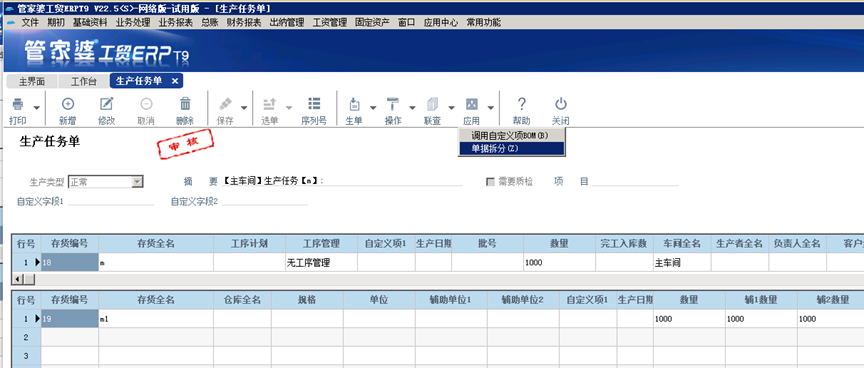Choose 调用自定义项BOM(B) menu entry
864x368 pixels.
tap(512, 136)
